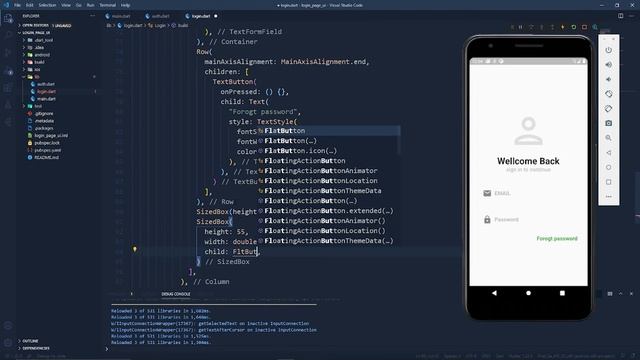The width and height of the screenshot is (640, 360).
Task: Open the Terminal menu
Action: point(107,5)
